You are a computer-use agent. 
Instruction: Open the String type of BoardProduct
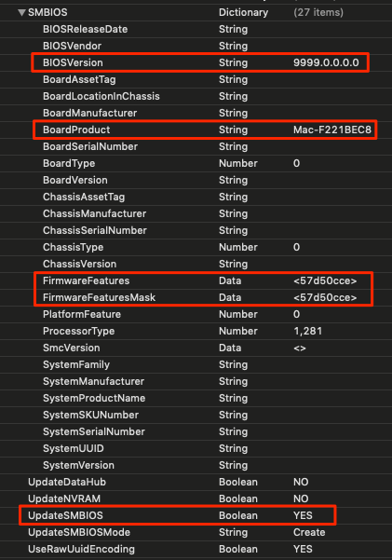pos(233,130)
